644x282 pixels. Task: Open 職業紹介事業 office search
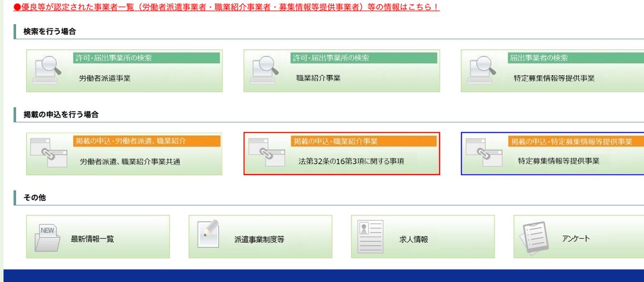click(x=342, y=71)
